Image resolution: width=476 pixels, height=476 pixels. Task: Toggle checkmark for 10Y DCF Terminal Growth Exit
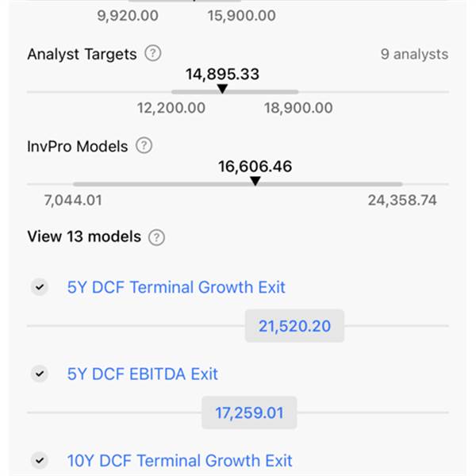click(x=39, y=460)
